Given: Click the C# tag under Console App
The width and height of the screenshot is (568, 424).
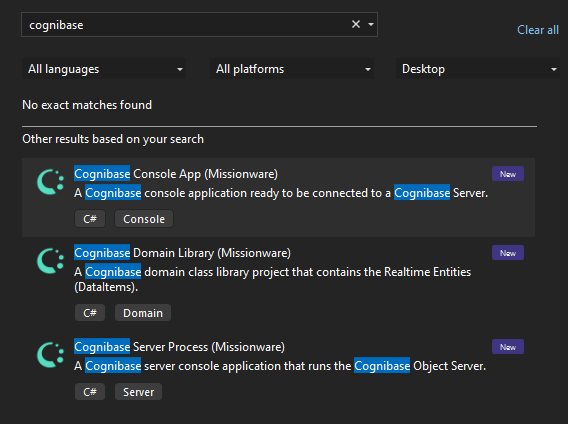Looking at the screenshot, I should click(x=90, y=219).
